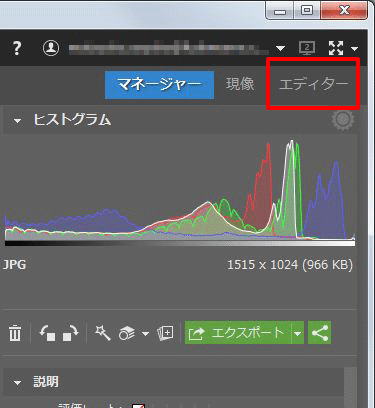Minimize the application window

click(280, 11)
